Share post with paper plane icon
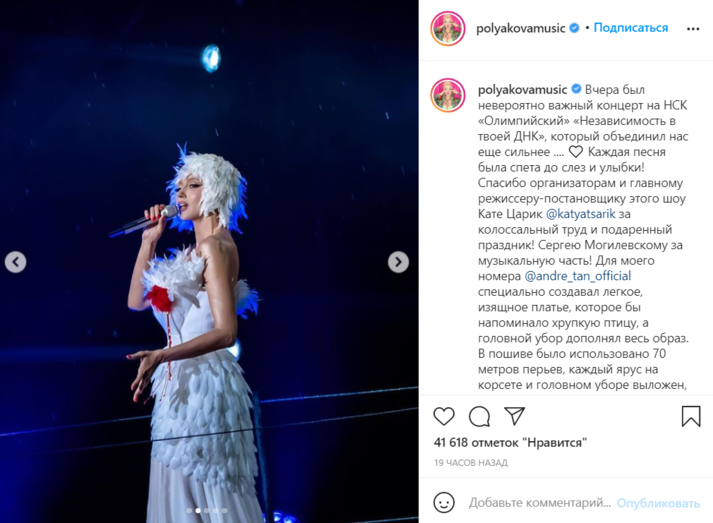 tap(515, 416)
